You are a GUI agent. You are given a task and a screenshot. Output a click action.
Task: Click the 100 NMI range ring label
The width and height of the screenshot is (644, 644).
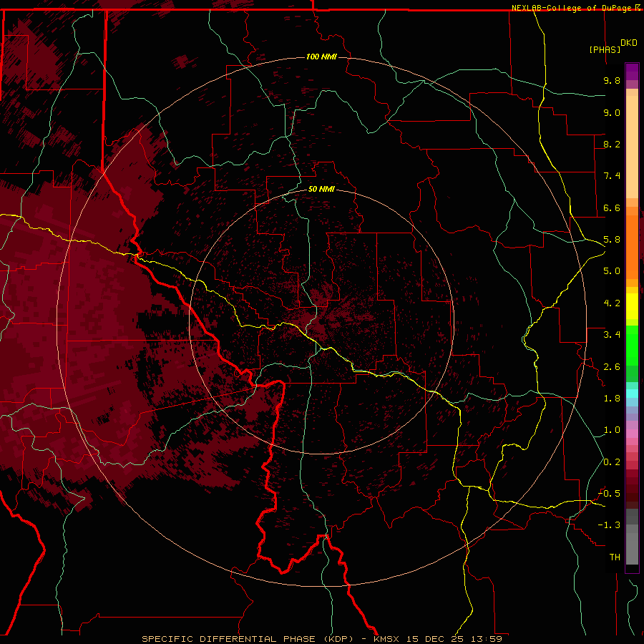tap(321, 57)
